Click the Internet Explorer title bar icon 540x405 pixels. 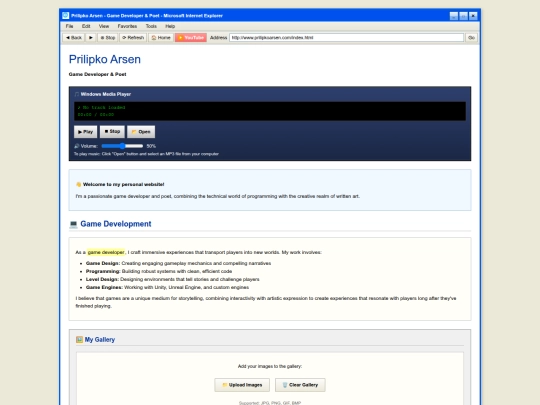coord(65,15)
